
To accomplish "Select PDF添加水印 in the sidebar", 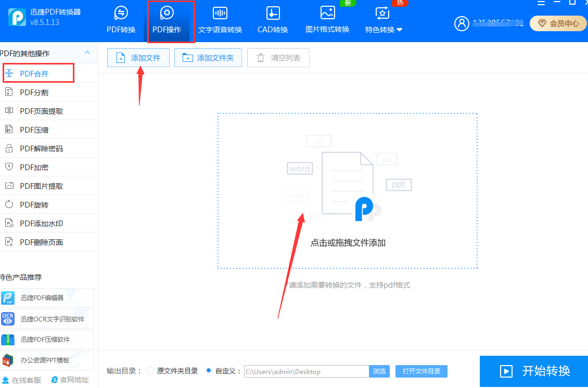I will [x=36, y=223].
